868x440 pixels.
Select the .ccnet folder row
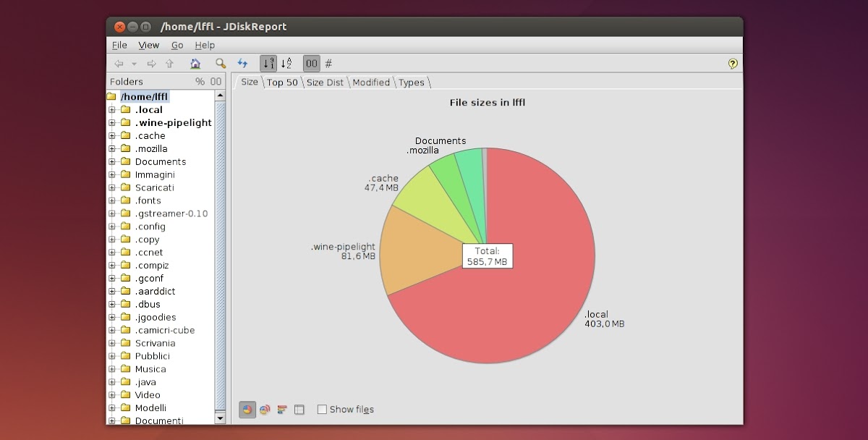(x=149, y=253)
